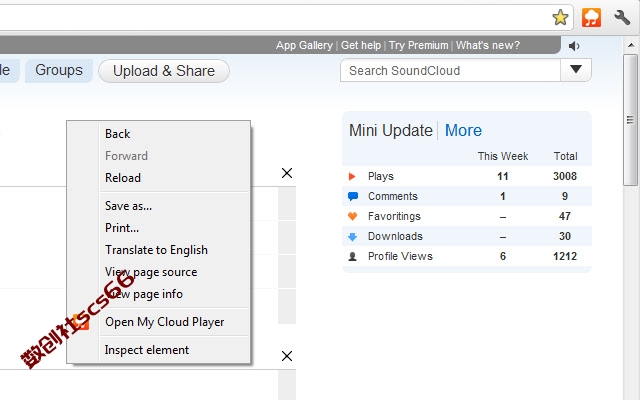Close the upper item with X

(x=287, y=173)
